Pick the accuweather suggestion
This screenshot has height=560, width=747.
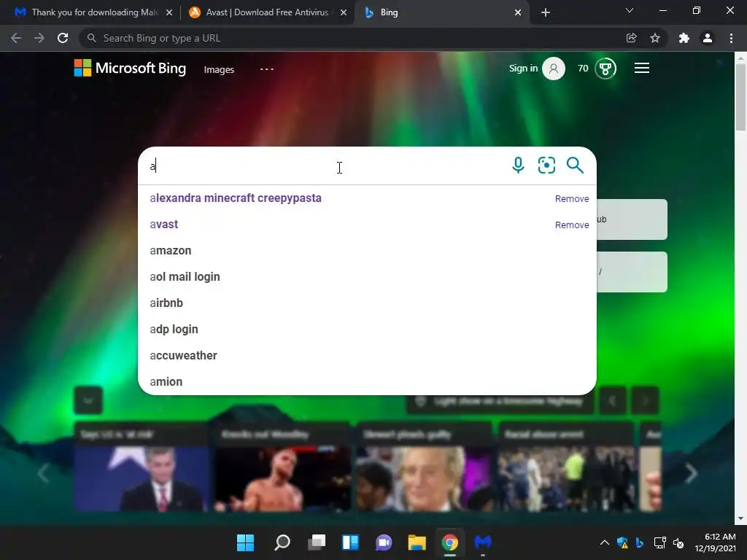pyautogui.click(x=367, y=355)
